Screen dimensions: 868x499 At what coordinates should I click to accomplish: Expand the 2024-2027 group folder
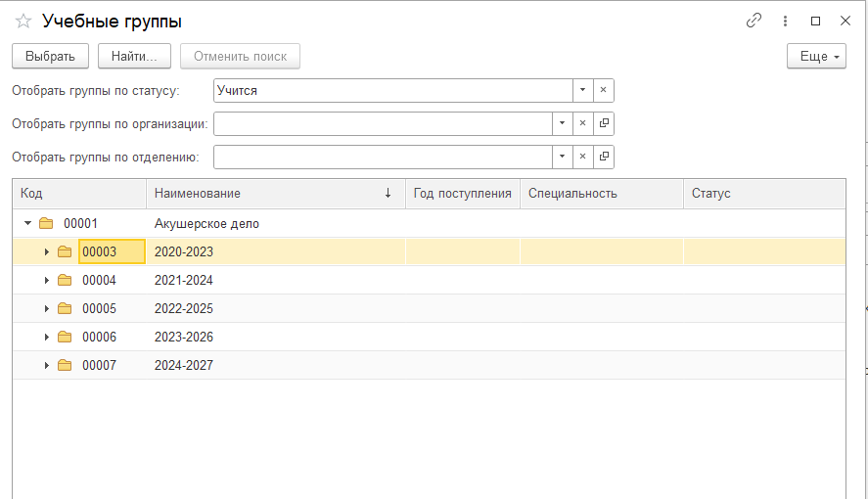coord(46,365)
